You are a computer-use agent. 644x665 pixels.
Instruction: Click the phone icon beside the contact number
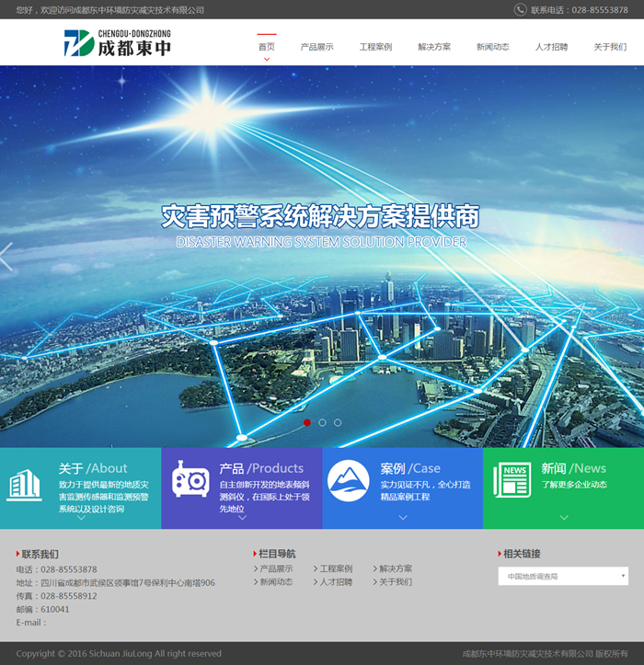[521, 10]
